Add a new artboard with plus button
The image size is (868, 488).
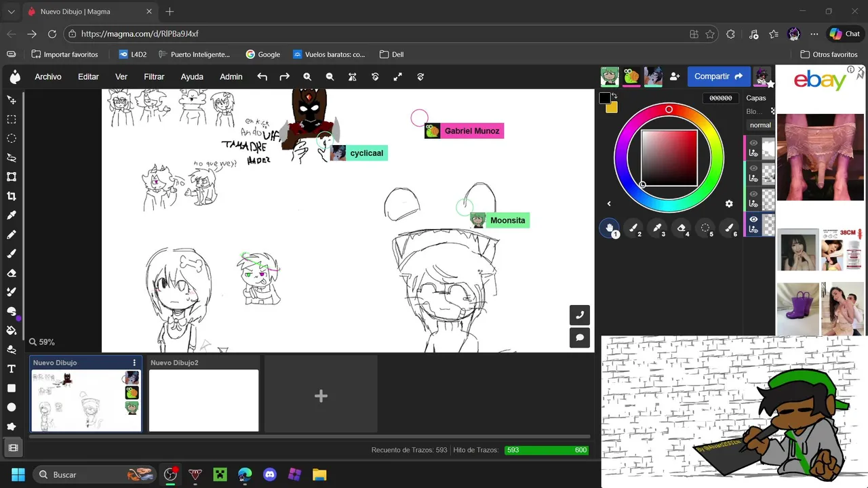coord(321,396)
